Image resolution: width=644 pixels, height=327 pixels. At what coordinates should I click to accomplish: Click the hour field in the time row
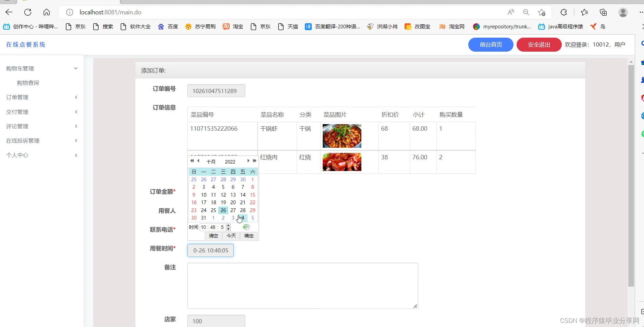(203, 227)
